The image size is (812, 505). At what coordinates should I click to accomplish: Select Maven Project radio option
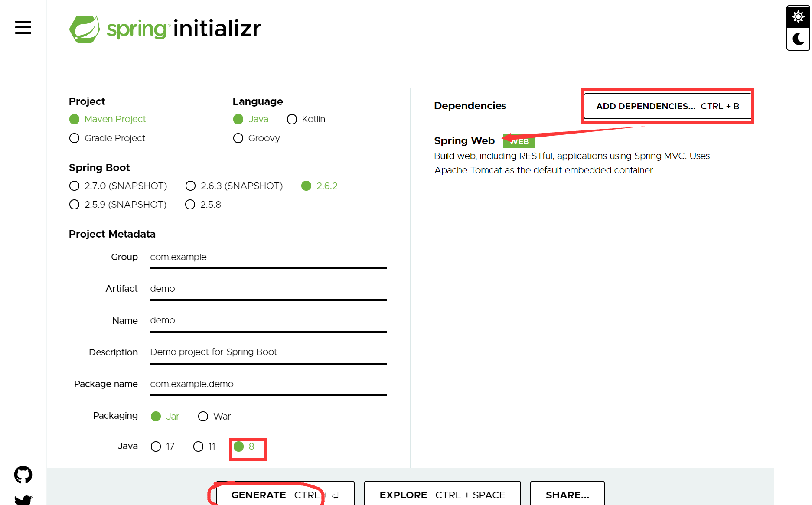(x=107, y=119)
